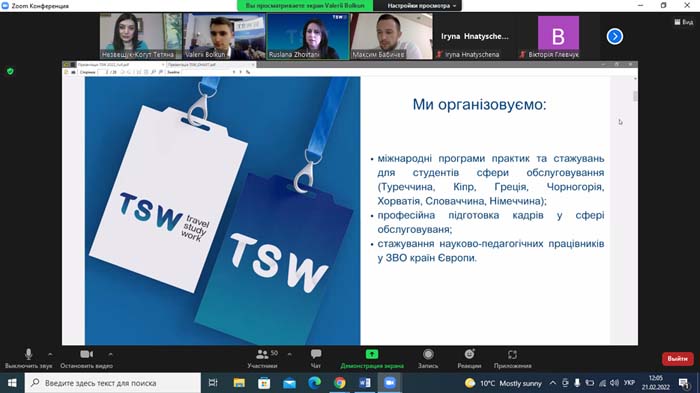
Task: Expand audio options arrow beside microphone
Action: [50, 354]
